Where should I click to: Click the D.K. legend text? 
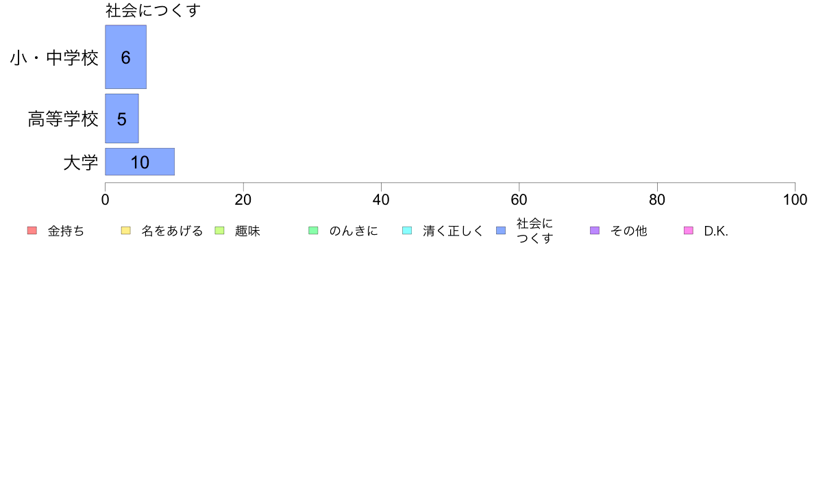[x=716, y=231]
